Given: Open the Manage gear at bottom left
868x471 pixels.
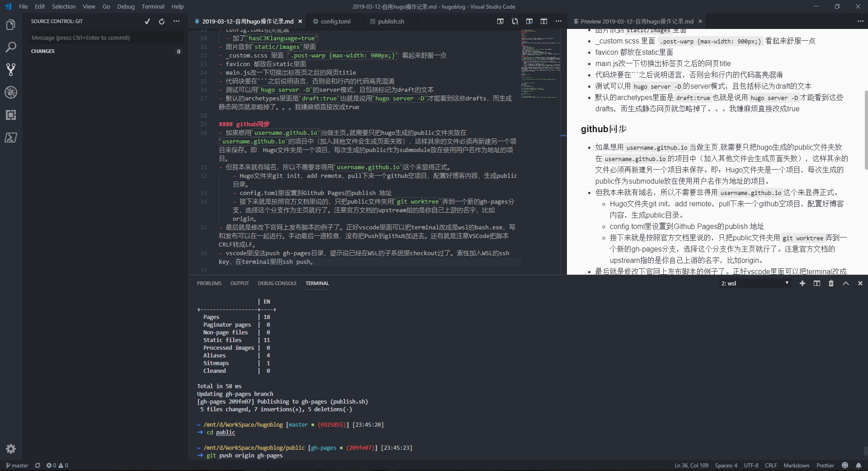Looking at the screenshot, I should tap(11, 449).
